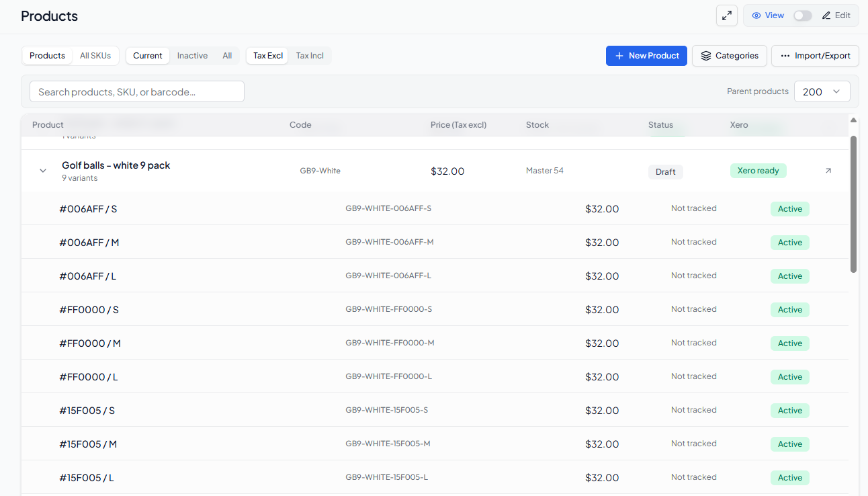Select variant #FF0000 / M

tap(90, 343)
